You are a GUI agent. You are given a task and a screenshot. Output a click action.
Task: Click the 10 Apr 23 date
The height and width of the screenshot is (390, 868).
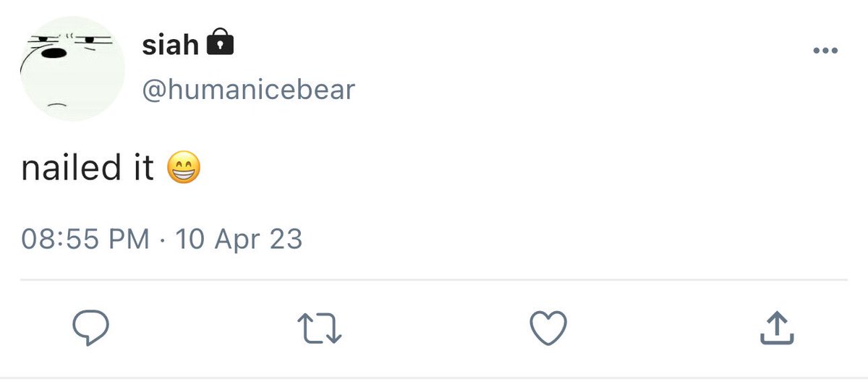click(238, 239)
